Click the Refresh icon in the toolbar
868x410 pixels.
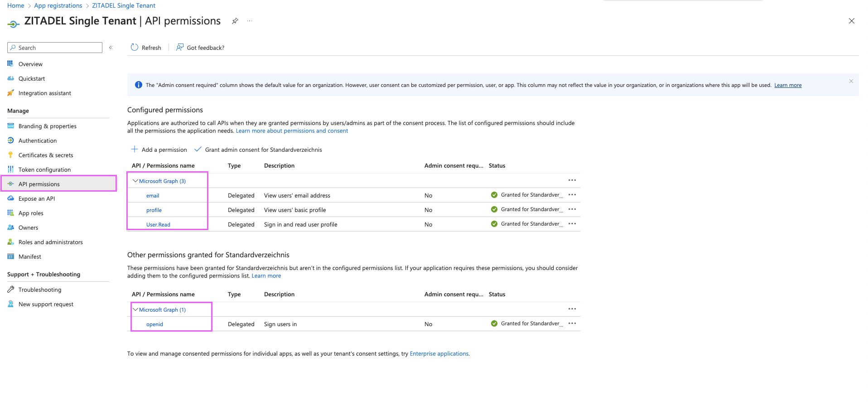135,47
